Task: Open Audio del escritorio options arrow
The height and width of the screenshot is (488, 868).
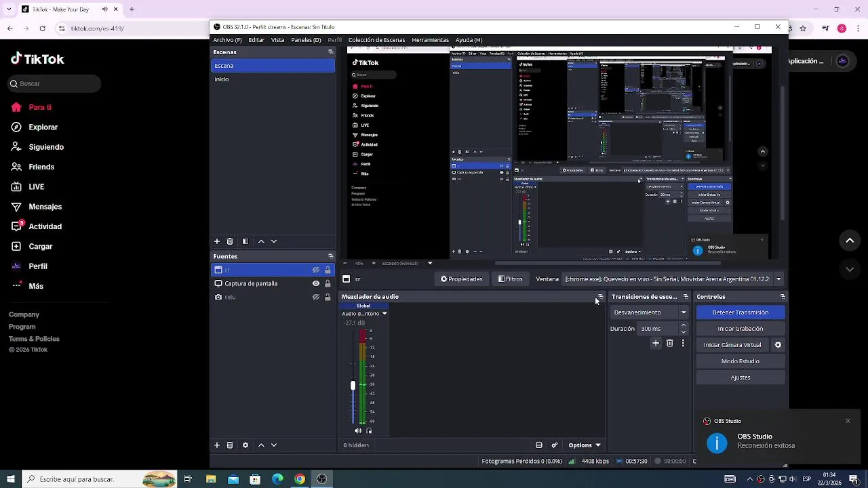Action: coord(384,314)
